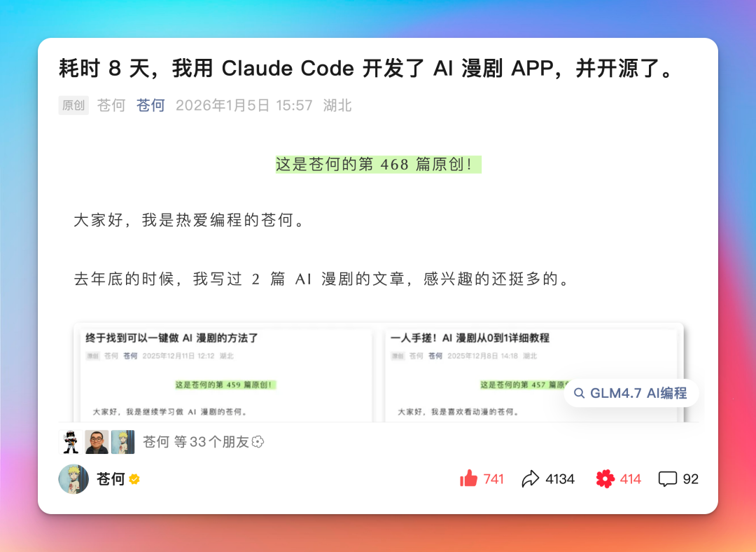Open comments via the speech bubble icon
The image size is (756, 552).
666,478
